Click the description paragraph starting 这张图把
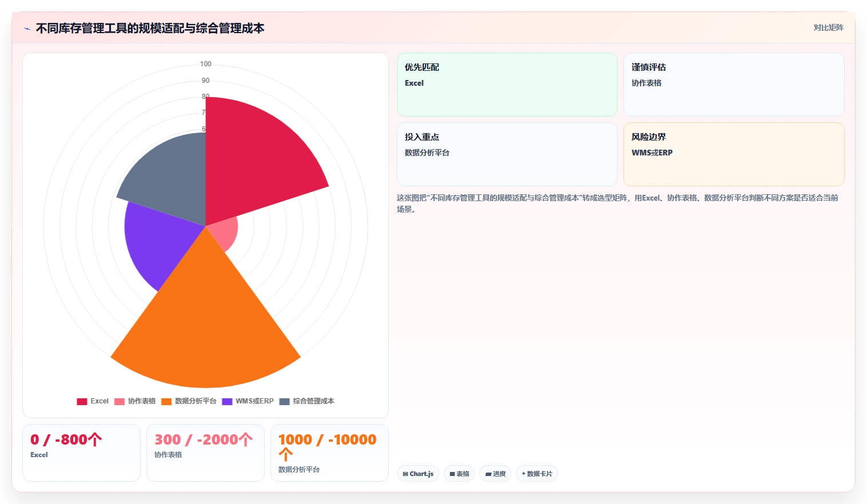 pyautogui.click(x=618, y=203)
